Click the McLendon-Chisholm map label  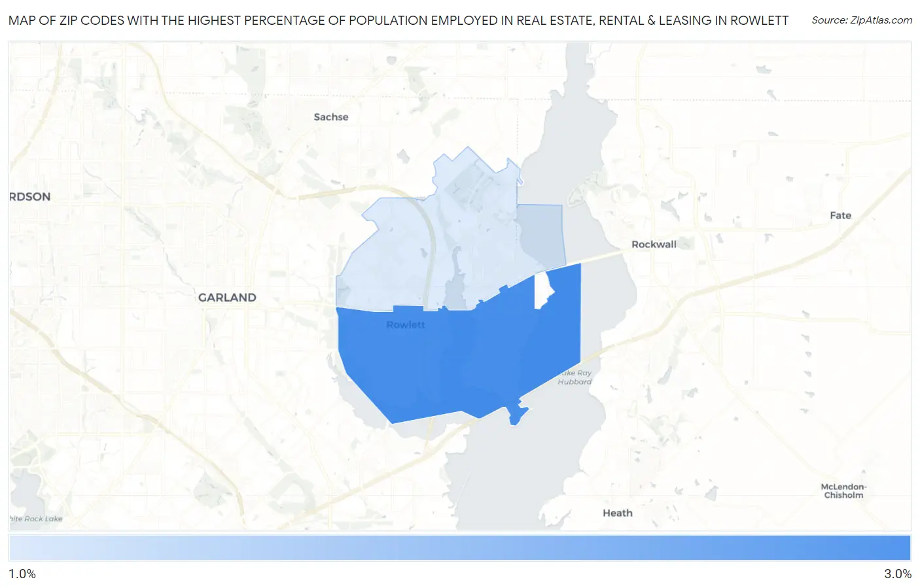click(x=843, y=491)
